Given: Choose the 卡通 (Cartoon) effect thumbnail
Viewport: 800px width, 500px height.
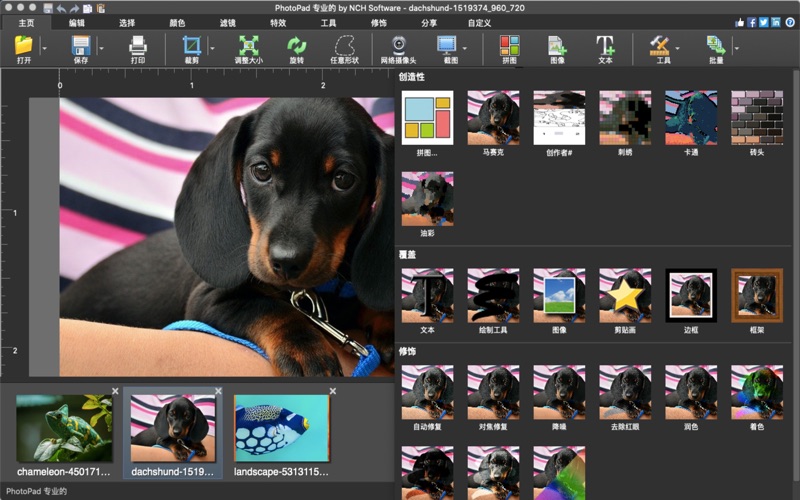Looking at the screenshot, I should [x=691, y=118].
